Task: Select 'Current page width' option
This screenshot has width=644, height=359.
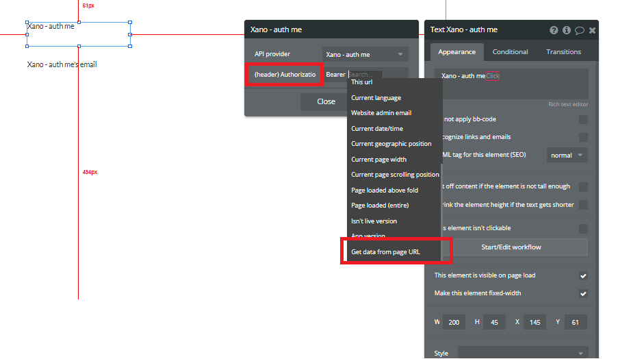Action: pos(378,160)
